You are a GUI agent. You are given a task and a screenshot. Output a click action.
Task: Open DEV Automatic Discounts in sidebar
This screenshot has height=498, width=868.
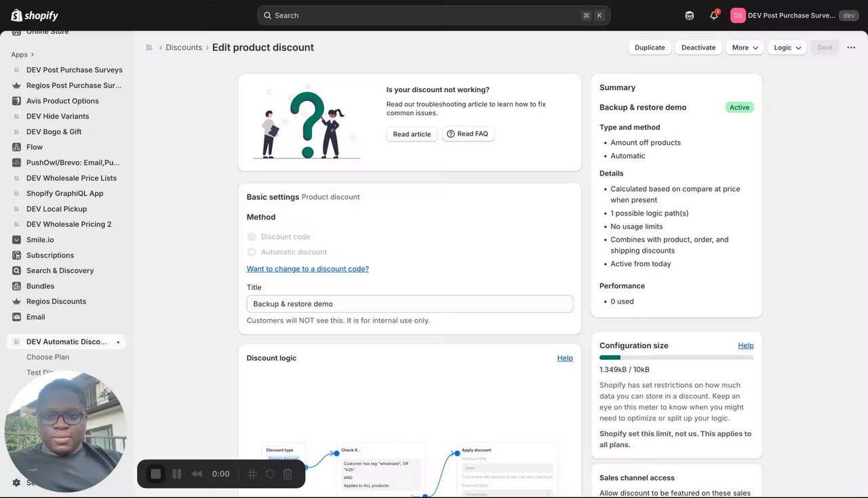(66, 341)
